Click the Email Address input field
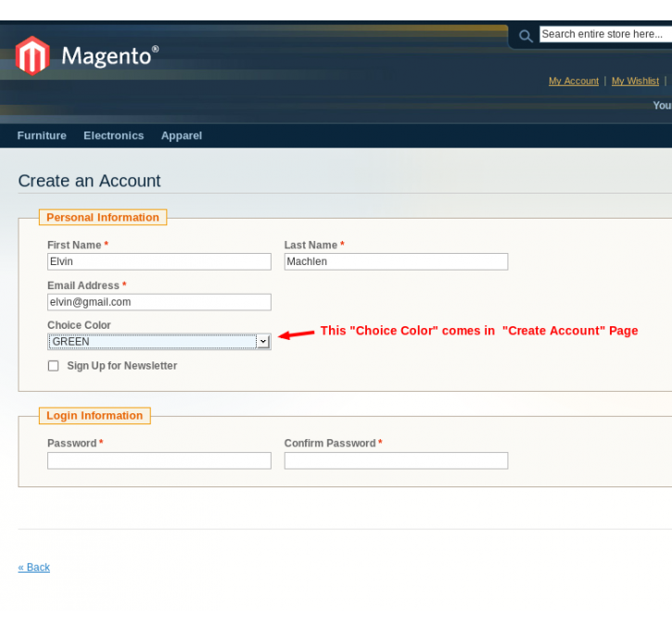The image size is (672, 630). pyautogui.click(x=159, y=302)
